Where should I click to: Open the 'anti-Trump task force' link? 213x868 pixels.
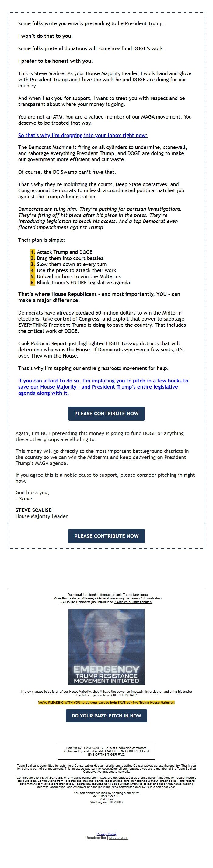pos(132,595)
